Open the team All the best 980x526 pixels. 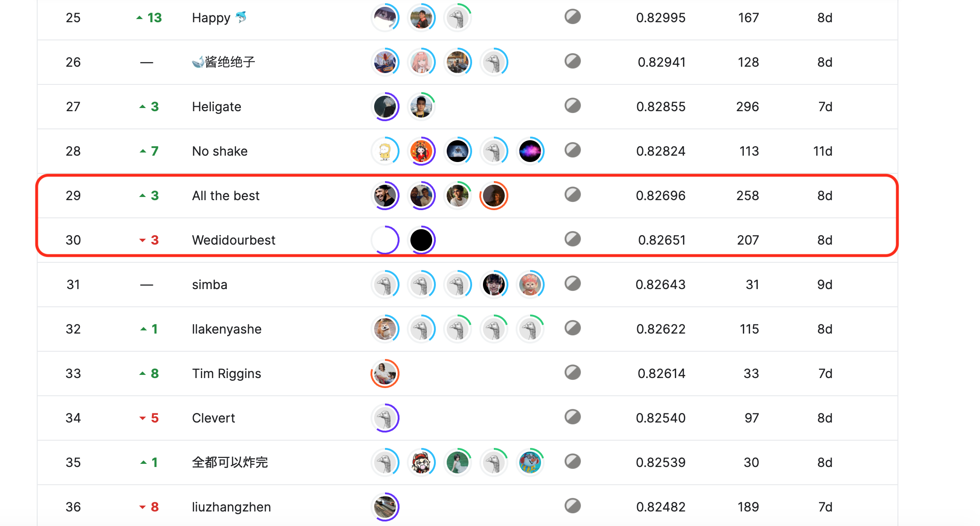pos(226,196)
